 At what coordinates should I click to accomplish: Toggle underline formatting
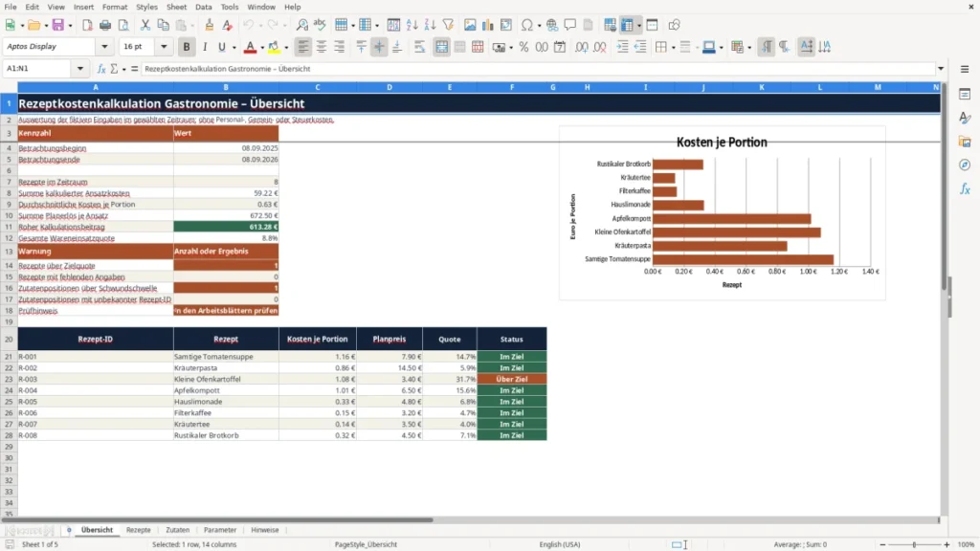[x=221, y=47]
